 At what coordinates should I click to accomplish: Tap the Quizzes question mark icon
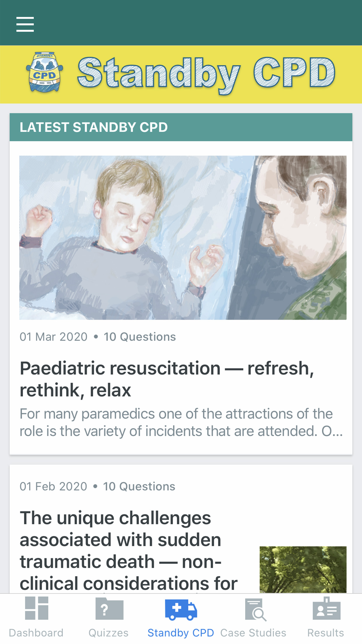tap(109, 609)
